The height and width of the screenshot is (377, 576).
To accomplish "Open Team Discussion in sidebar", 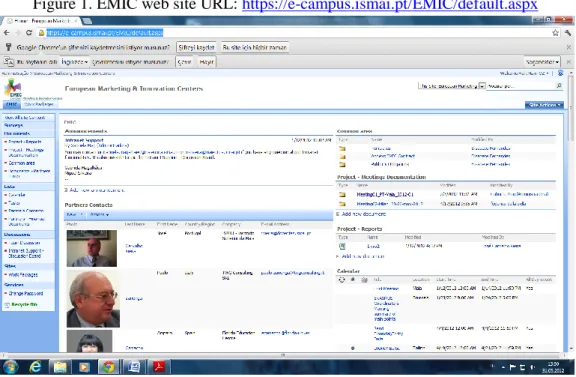I will point(24,243).
